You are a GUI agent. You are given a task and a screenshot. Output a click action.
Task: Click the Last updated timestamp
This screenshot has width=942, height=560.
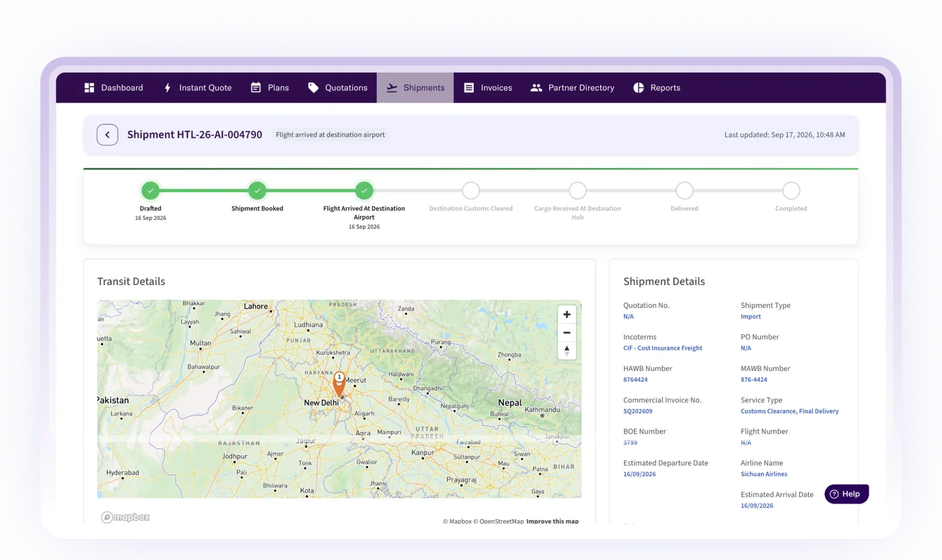pyautogui.click(x=785, y=135)
